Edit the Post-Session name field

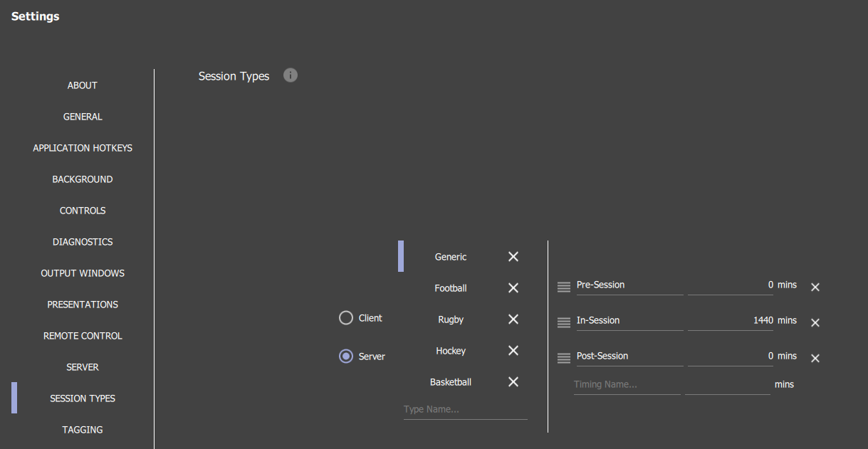pos(629,356)
